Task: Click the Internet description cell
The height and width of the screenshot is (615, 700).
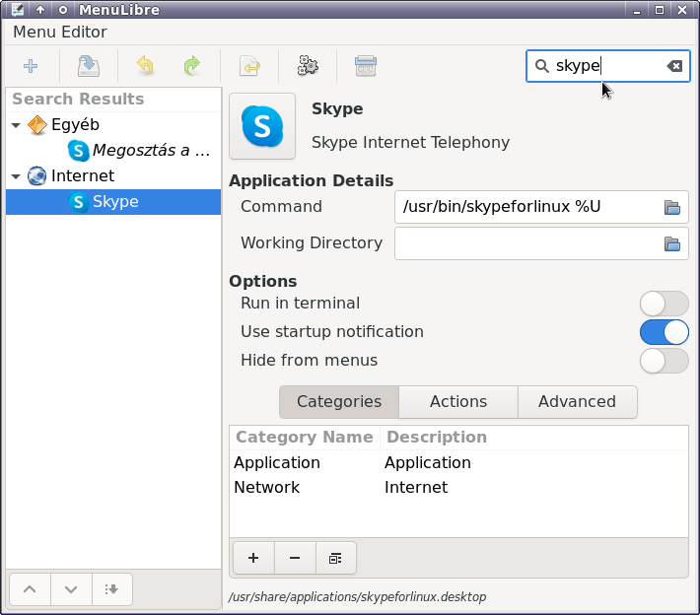Action: (x=416, y=487)
